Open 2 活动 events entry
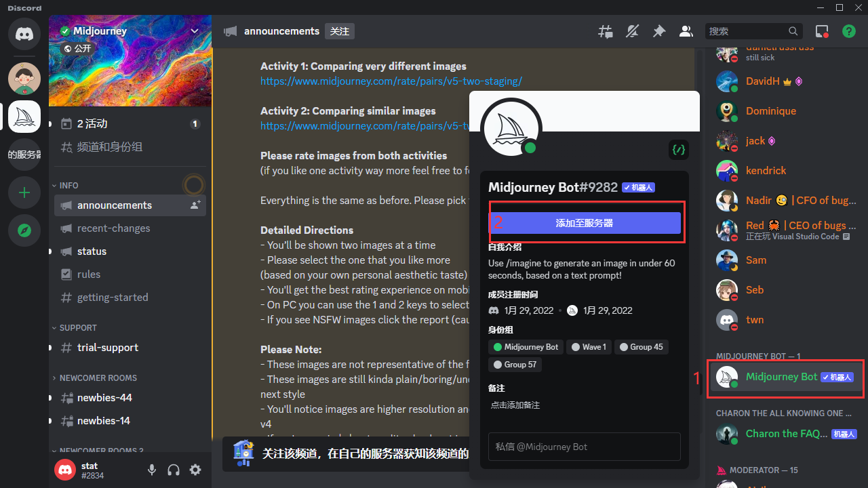The width and height of the screenshot is (868, 488). pyautogui.click(x=130, y=123)
